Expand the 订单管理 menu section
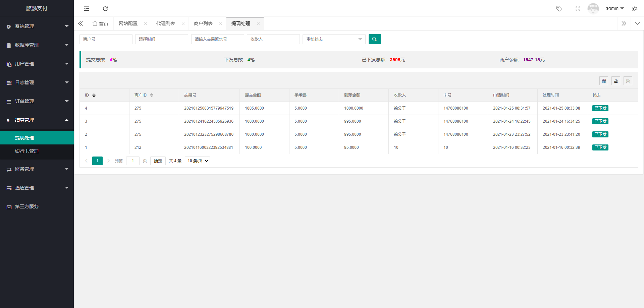The image size is (644, 308). pos(37,101)
